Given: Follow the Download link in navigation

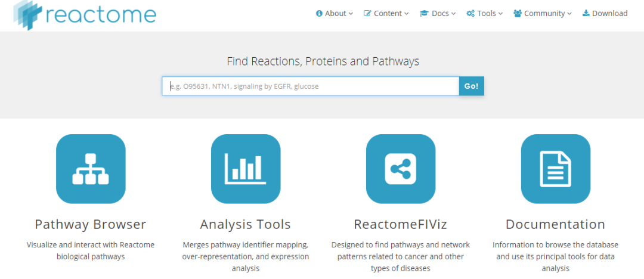Looking at the screenshot, I should [609, 14].
